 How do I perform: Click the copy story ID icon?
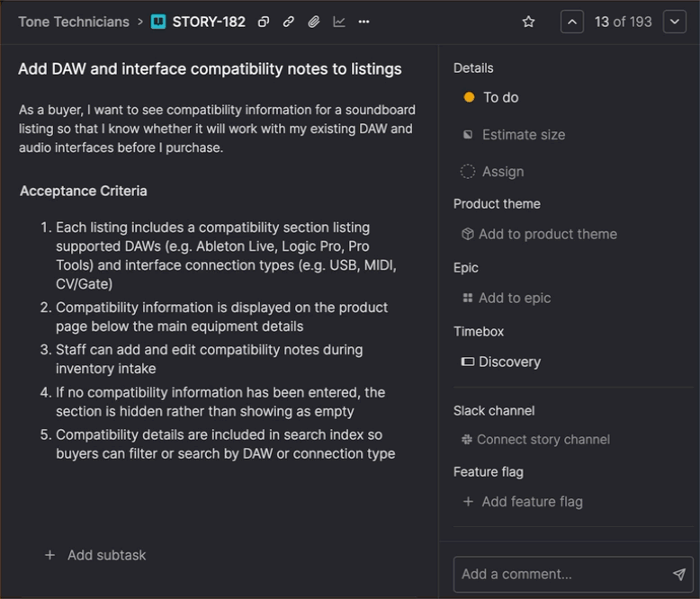tap(264, 22)
